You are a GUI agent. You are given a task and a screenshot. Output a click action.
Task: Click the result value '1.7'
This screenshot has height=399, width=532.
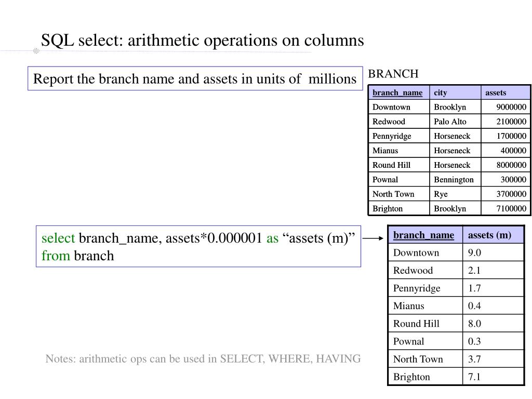pyautogui.click(x=474, y=288)
